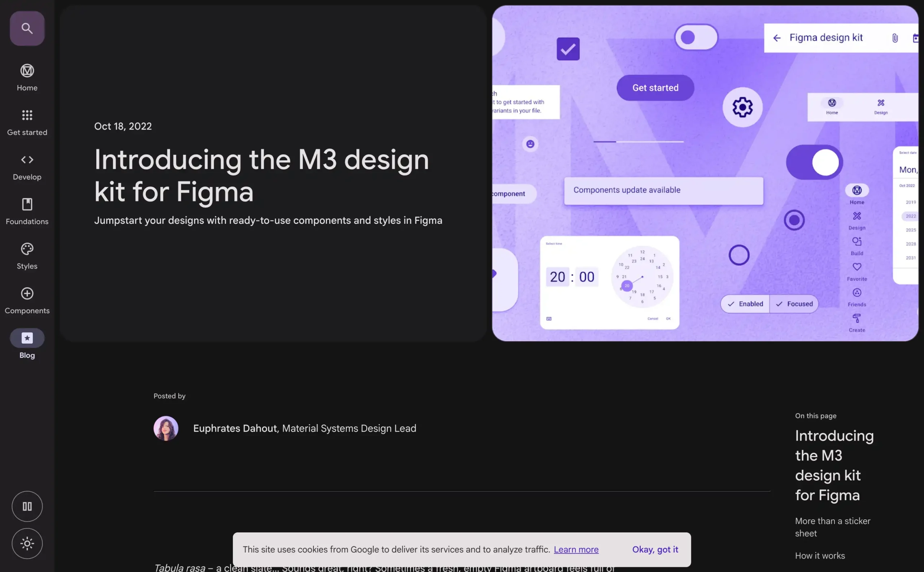Click the Components update available banner
The width and height of the screenshot is (924, 572).
pos(663,191)
